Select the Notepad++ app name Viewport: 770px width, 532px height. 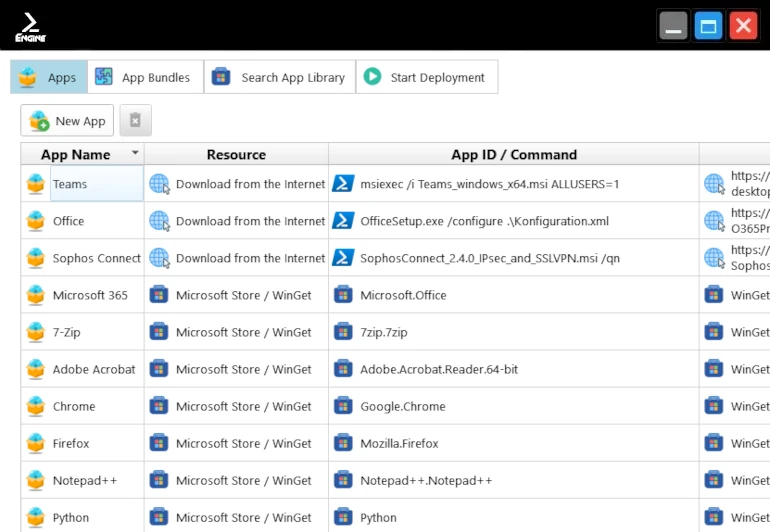pos(85,480)
